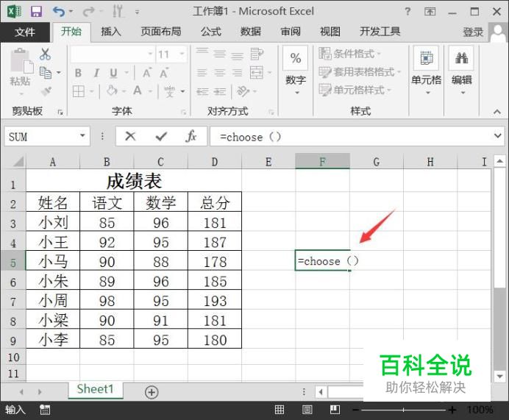The image size is (509, 420).
Task: Expand the formula bar chevron
Action: pos(498,135)
